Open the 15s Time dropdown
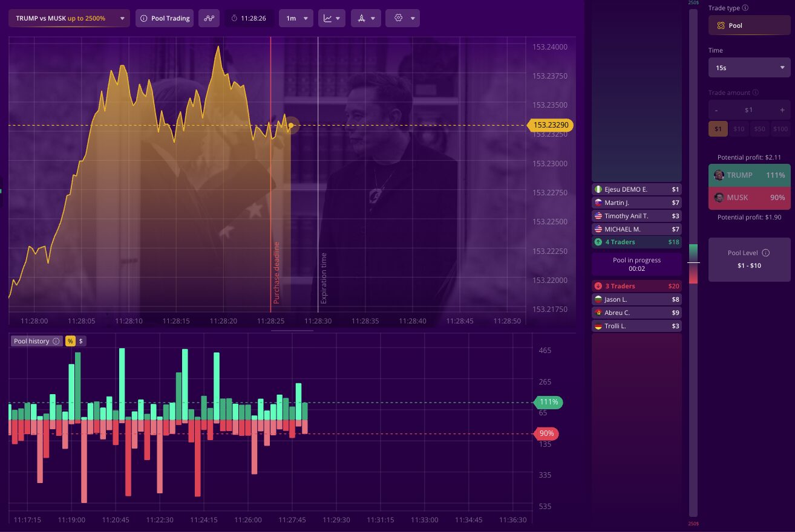Screen dimensions: 795x532 point(749,68)
